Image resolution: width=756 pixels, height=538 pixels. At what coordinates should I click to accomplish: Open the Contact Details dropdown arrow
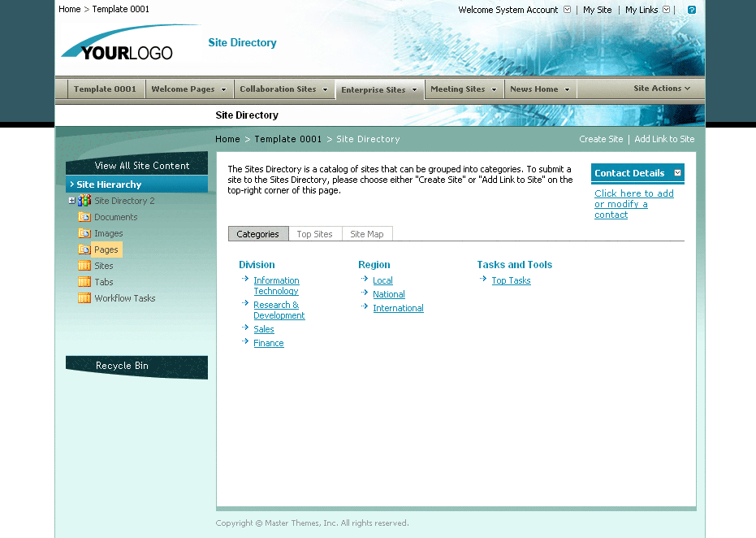(x=677, y=173)
